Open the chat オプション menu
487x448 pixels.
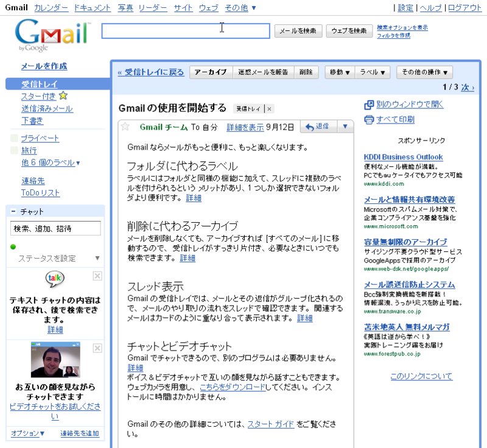pos(27,433)
